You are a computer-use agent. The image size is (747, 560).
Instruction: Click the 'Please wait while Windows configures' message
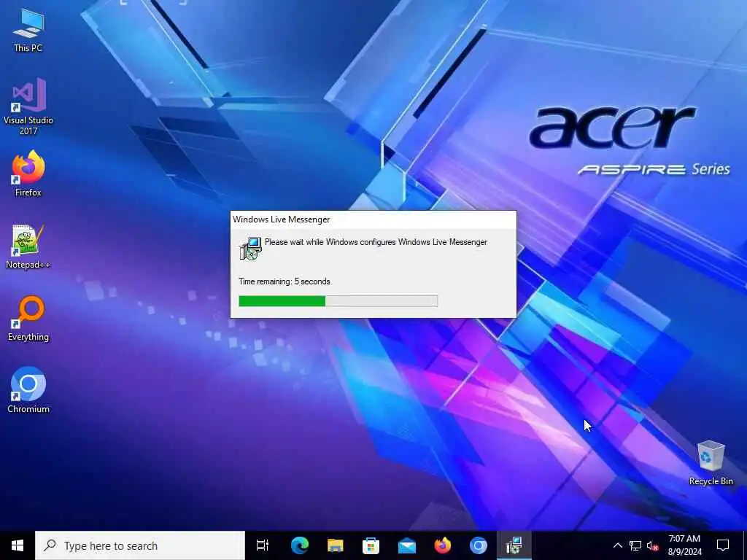(x=376, y=242)
